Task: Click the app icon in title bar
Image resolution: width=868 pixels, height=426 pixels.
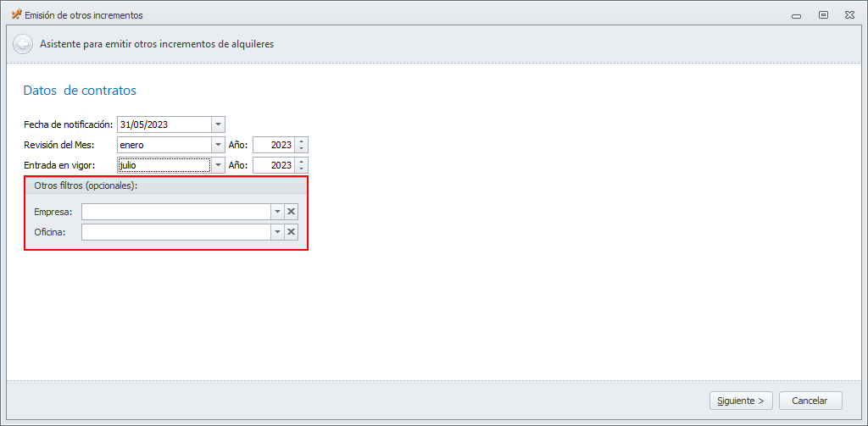Action: (17, 15)
